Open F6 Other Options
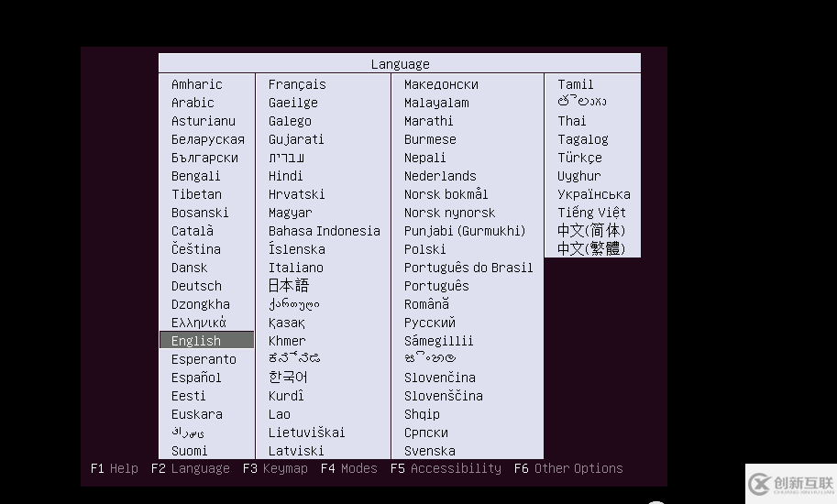 click(x=568, y=468)
